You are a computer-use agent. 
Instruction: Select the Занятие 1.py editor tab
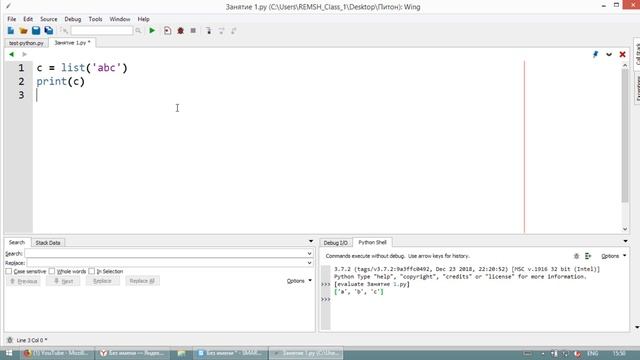coord(72,42)
